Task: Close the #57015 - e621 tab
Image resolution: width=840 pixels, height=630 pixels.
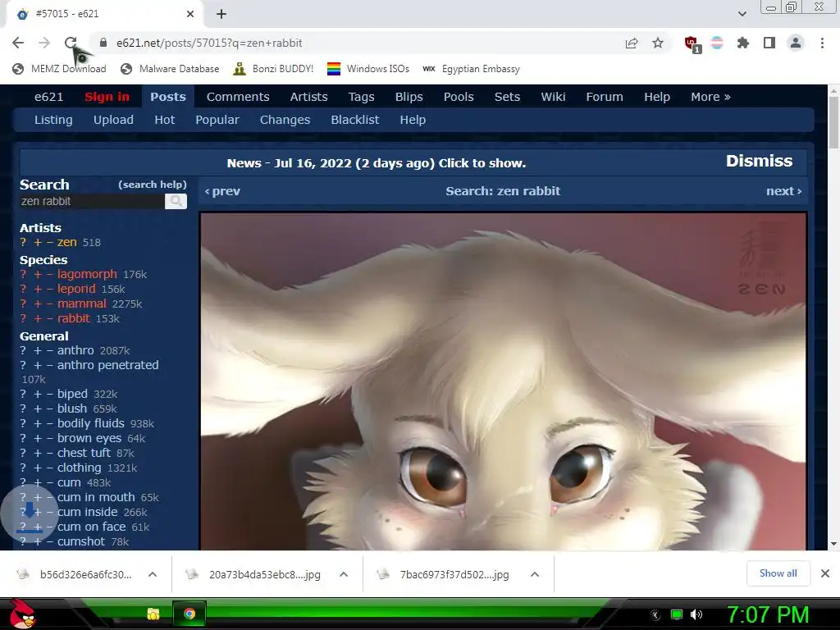Action: pos(190,14)
